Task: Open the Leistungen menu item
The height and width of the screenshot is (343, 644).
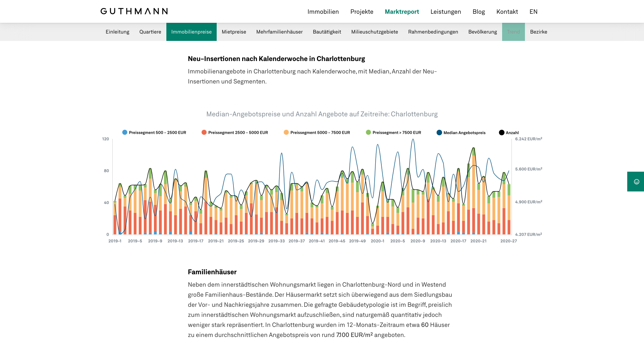Action: click(445, 12)
